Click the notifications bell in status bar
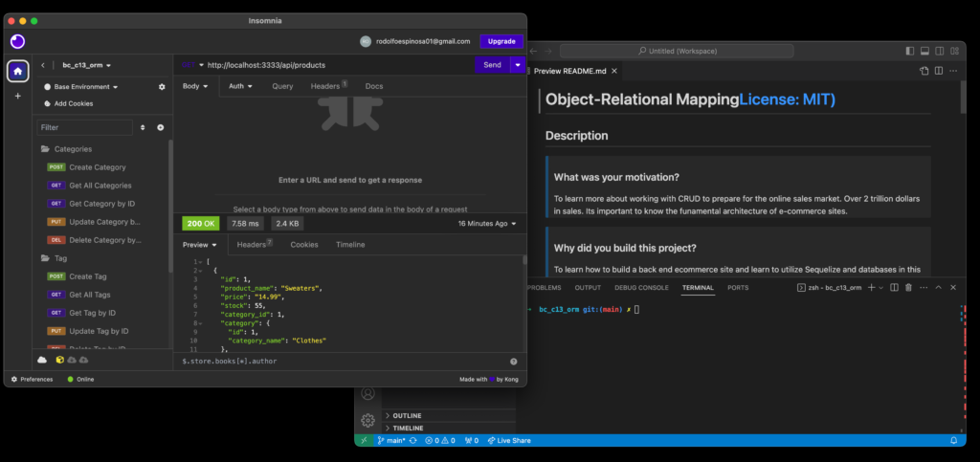980x462 pixels. tap(953, 440)
